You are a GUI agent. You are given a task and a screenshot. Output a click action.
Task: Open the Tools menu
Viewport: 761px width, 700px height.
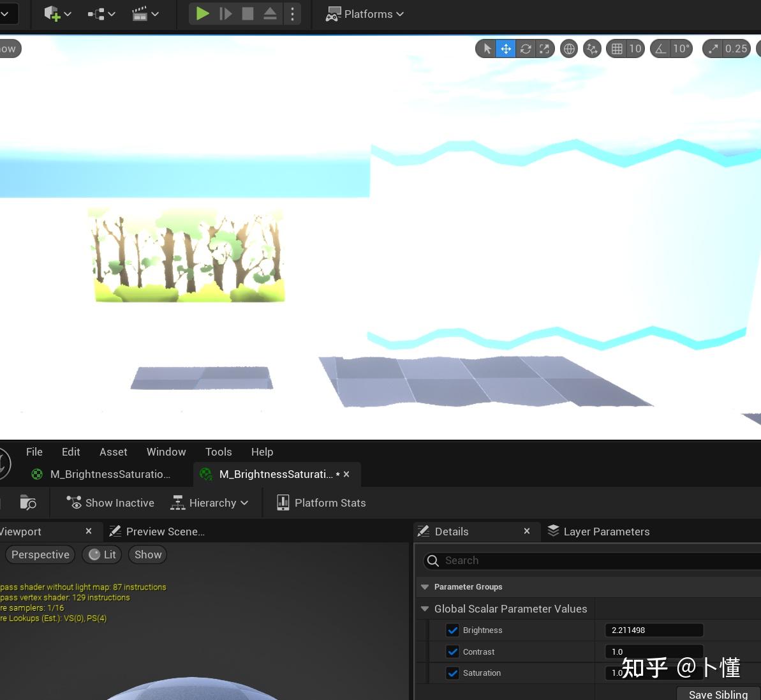coord(218,452)
